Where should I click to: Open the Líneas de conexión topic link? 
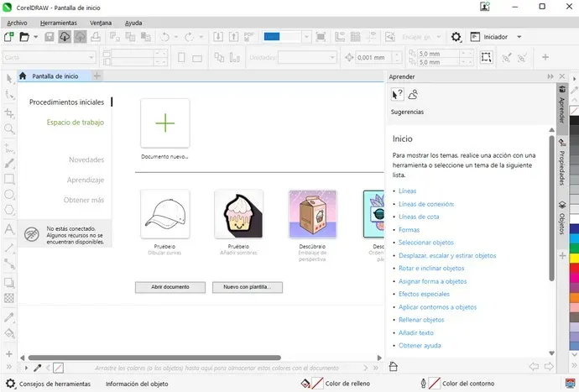point(426,204)
